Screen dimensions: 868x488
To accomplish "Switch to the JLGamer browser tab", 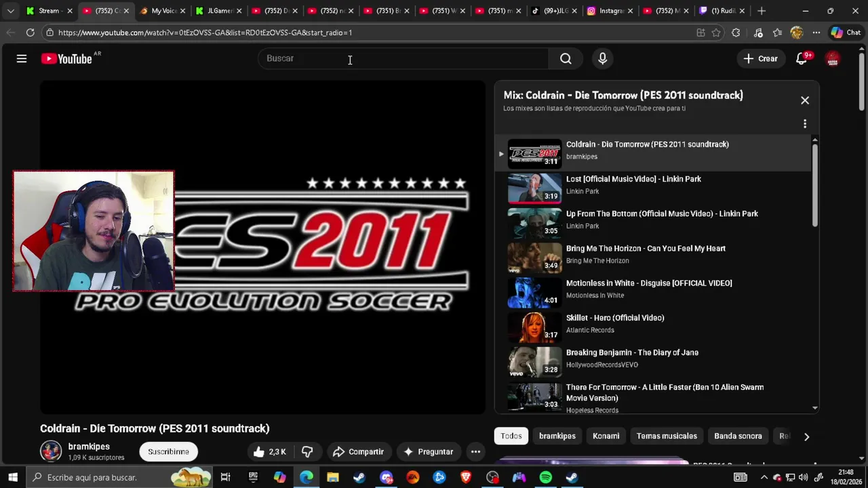I will point(217,11).
